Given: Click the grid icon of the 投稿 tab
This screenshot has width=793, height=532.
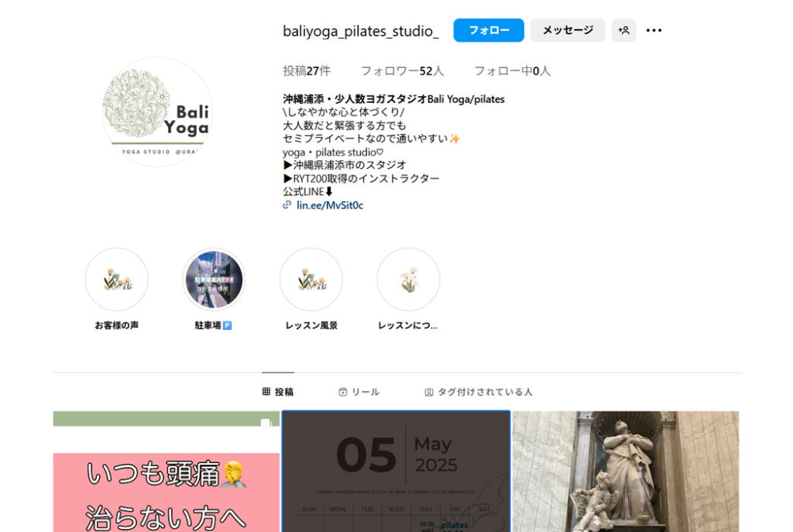Looking at the screenshot, I should tap(266, 391).
